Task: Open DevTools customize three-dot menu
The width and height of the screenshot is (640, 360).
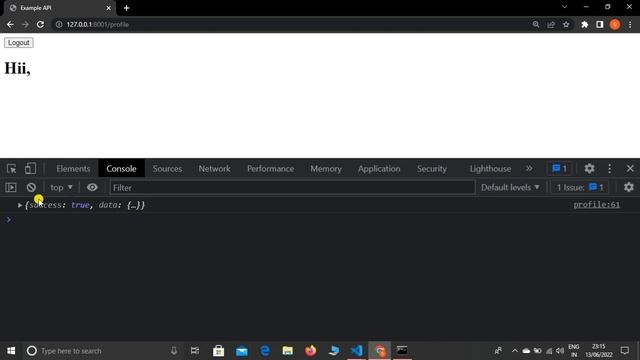Action: pos(609,169)
